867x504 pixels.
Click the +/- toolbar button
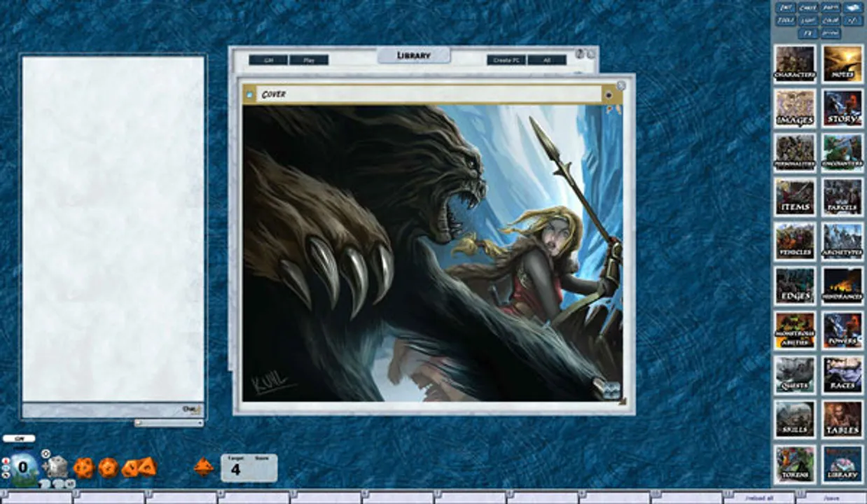(x=853, y=20)
